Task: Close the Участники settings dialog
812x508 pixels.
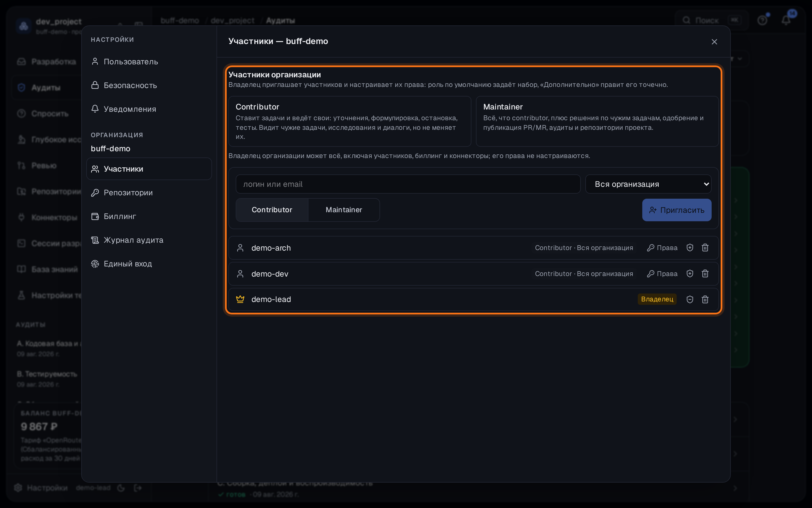Action: (x=714, y=42)
